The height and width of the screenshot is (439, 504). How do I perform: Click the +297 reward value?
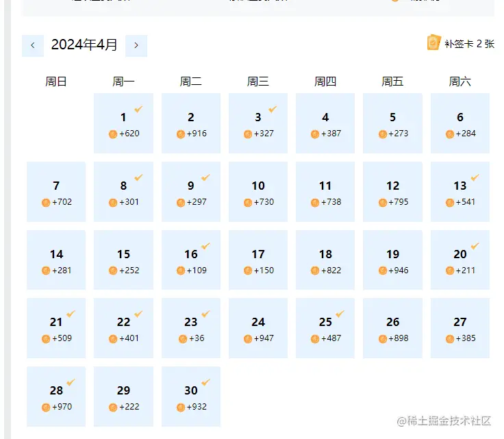point(197,202)
